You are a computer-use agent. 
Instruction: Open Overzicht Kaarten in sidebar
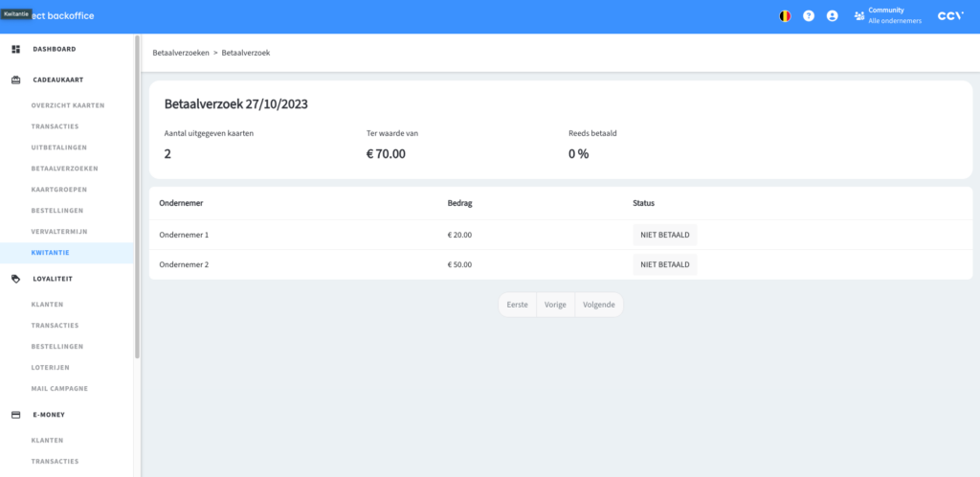(x=68, y=105)
